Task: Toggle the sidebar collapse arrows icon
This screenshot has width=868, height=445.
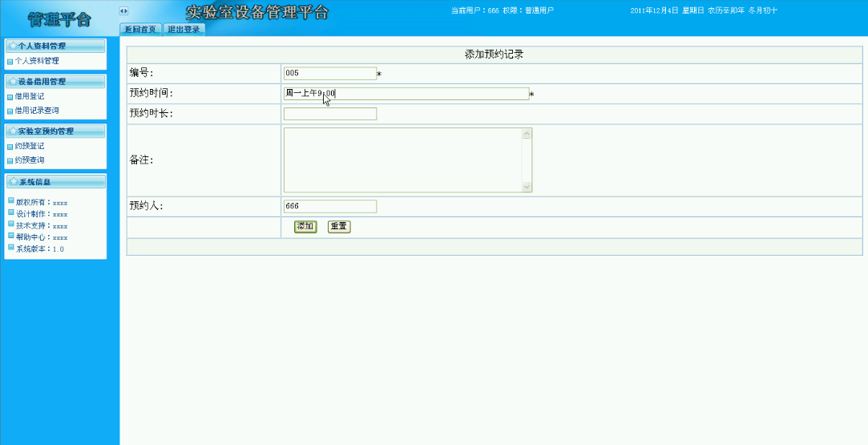Action: tap(124, 10)
